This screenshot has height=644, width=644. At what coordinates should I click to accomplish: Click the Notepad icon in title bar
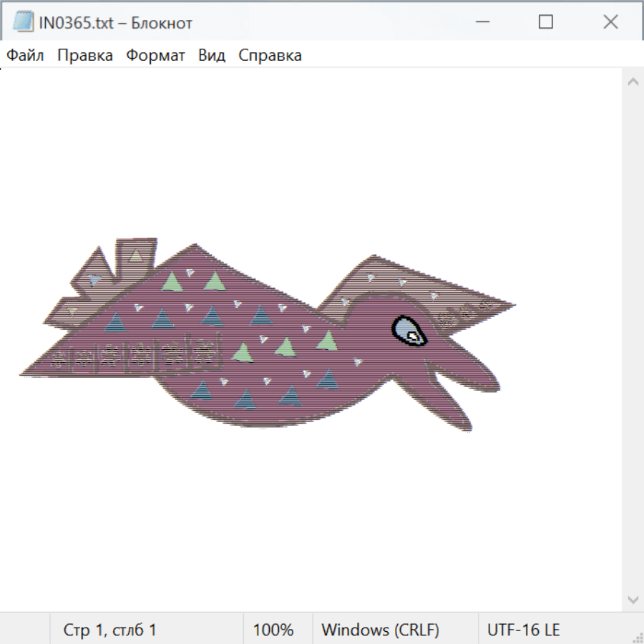(23, 22)
